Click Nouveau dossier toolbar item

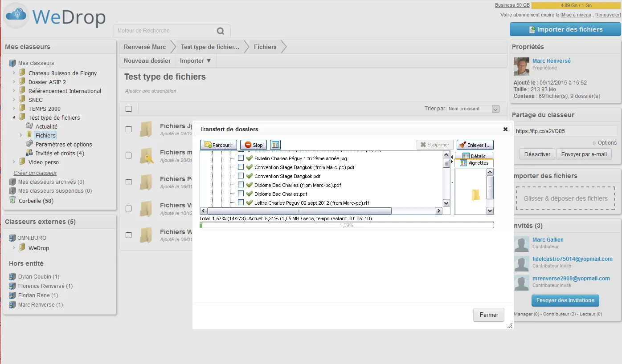pyautogui.click(x=147, y=61)
